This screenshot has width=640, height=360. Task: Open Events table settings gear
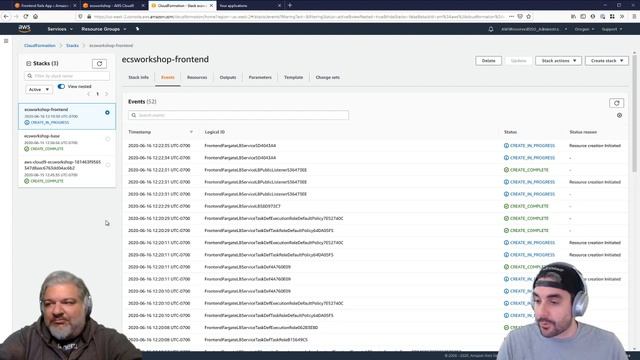[619, 116]
